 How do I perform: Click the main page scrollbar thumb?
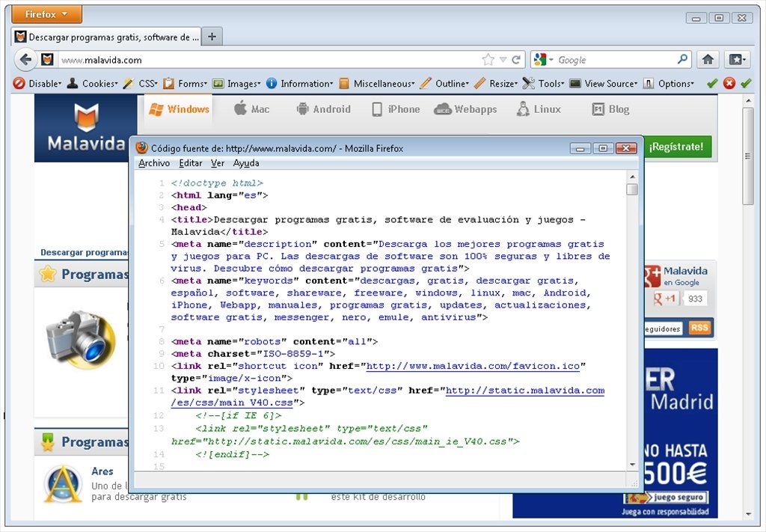click(x=748, y=156)
